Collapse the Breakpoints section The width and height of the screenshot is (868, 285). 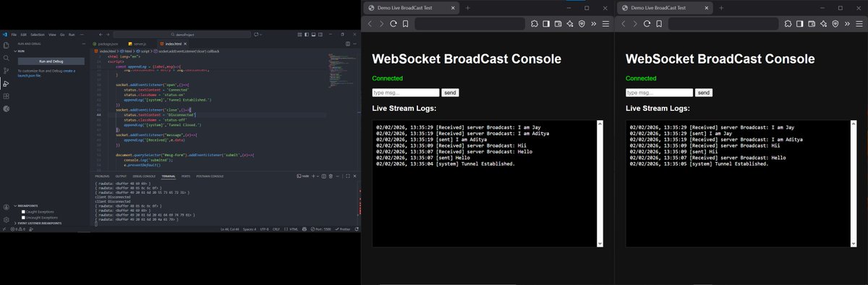(x=27, y=205)
